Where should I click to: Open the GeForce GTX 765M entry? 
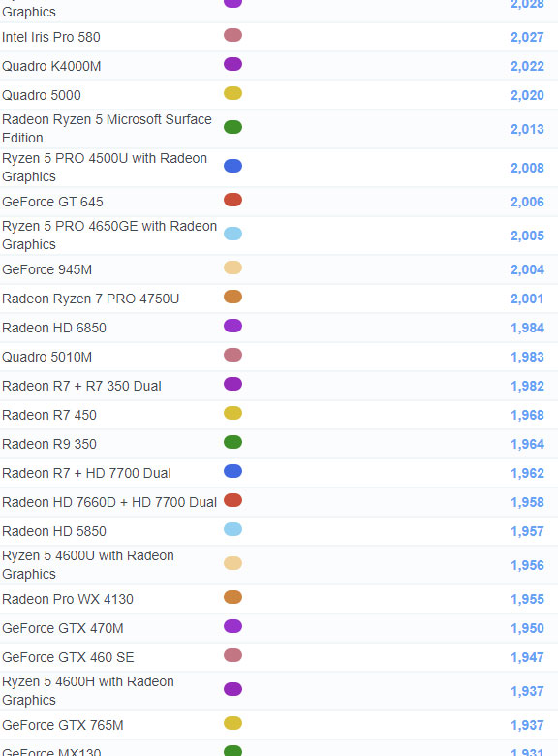pos(63,725)
